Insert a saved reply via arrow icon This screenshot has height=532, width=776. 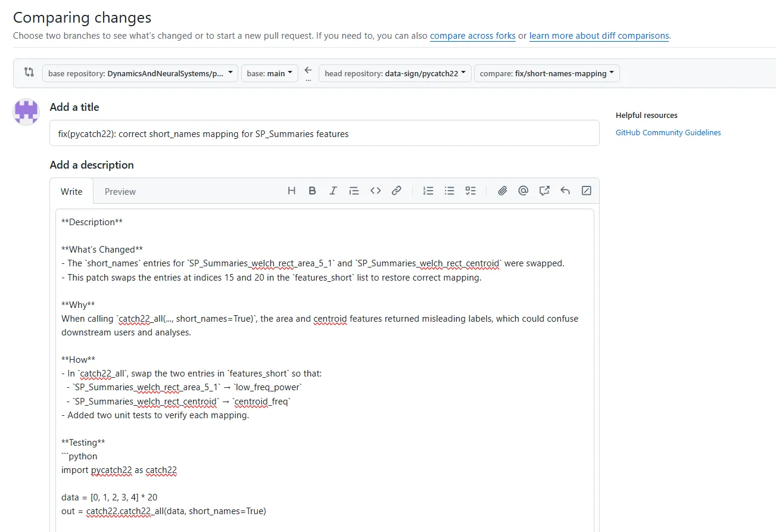[565, 191]
